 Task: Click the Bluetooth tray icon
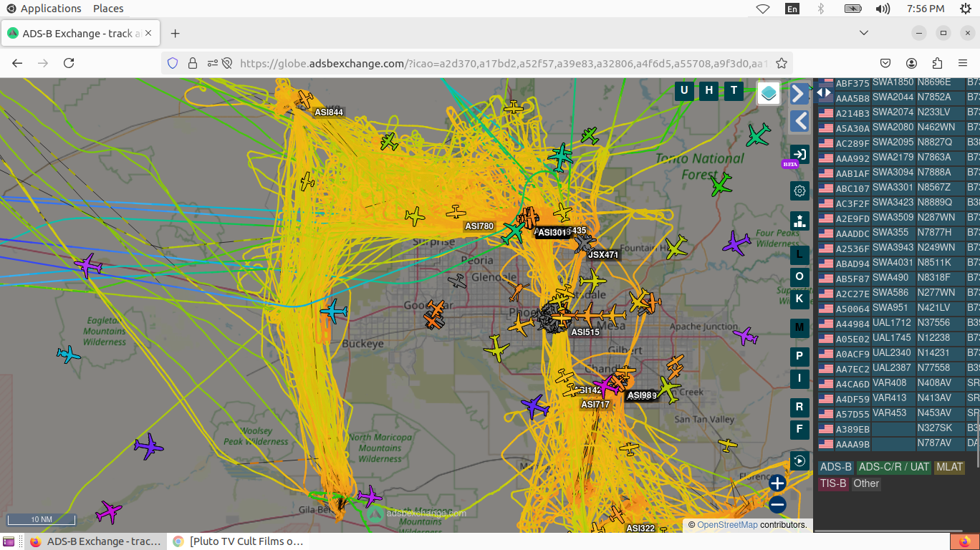click(x=821, y=9)
